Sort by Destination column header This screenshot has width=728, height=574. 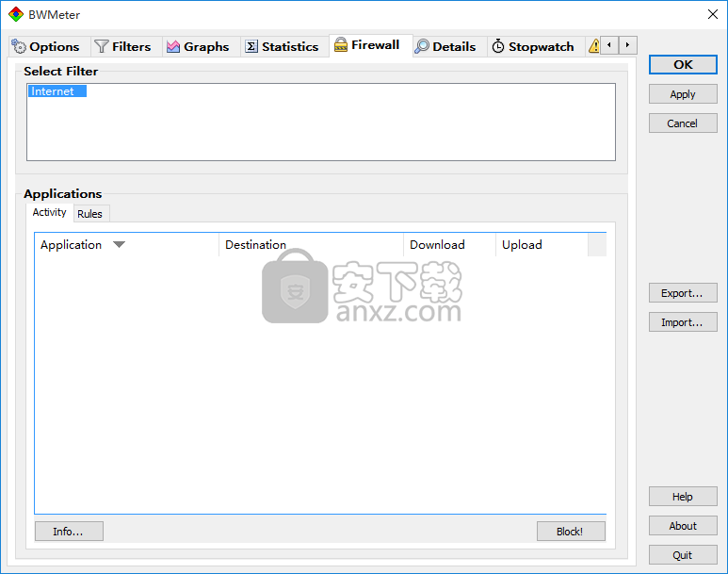pyautogui.click(x=311, y=244)
